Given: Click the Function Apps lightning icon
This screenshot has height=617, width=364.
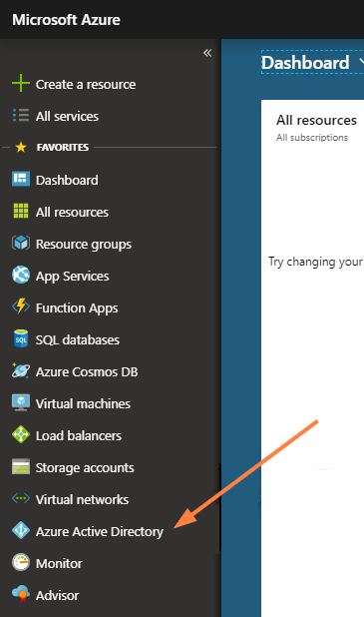Looking at the screenshot, I should [21, 307].
